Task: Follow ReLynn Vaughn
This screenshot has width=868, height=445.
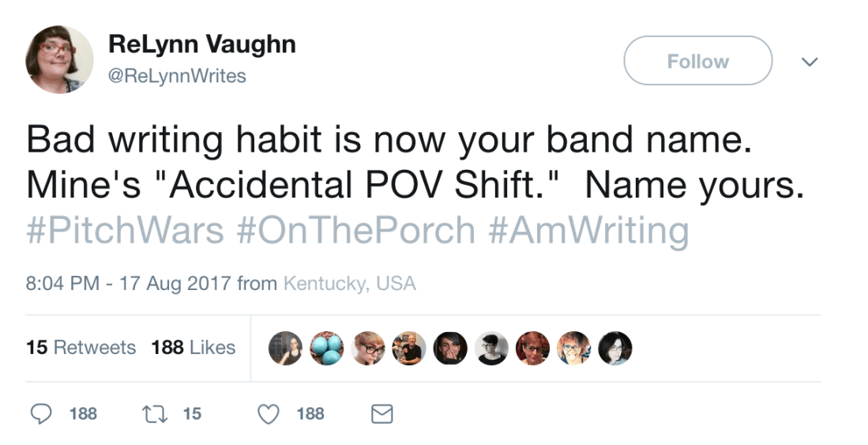Action: pos(697,61)
